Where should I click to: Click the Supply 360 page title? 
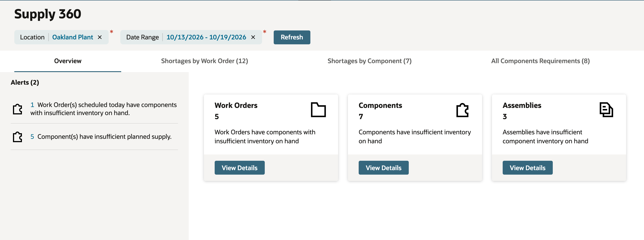click(48, 14)
